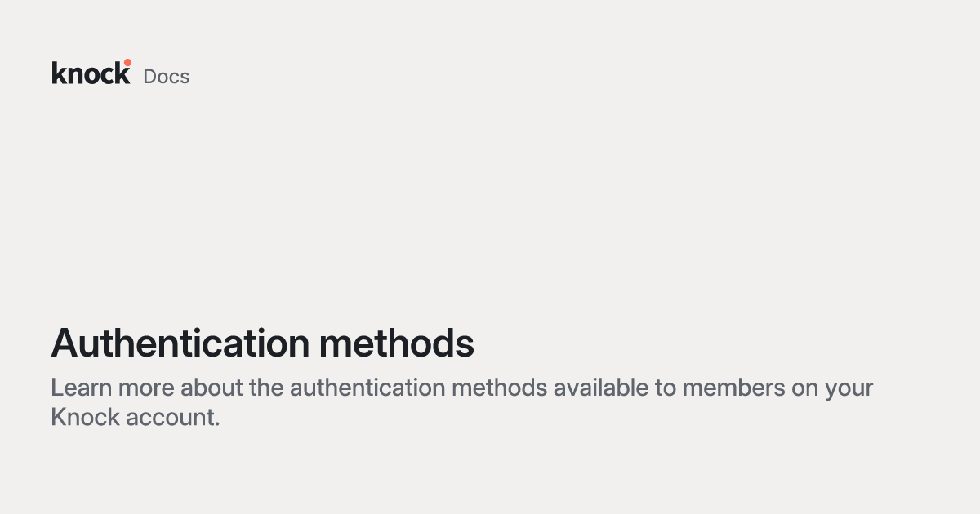The width and height of the screenshot is (980, 514).
Task: Click the word "Authentication" in the title
Action: [x=180, y=343]
